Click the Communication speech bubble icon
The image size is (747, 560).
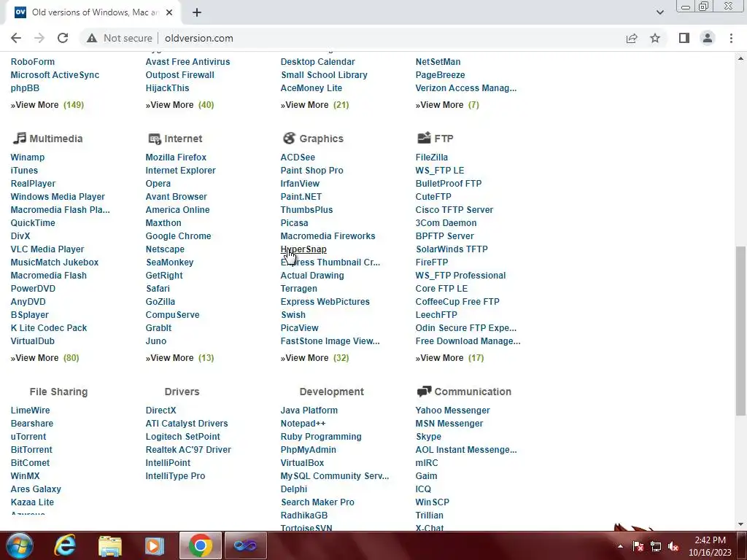click(x=424, y=392)
